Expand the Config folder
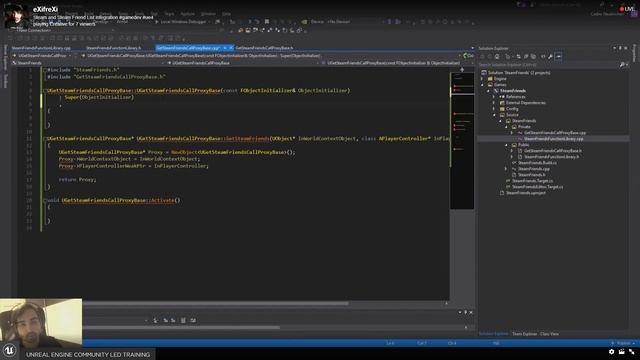Screen dimensions: 640x360 click(x=494, y=109)
